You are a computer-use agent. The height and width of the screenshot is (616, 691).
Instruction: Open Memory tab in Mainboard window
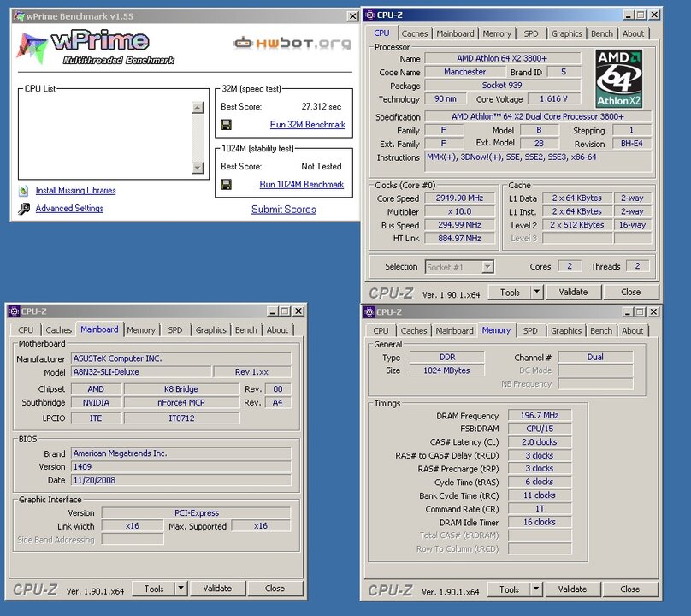point(141,330)
